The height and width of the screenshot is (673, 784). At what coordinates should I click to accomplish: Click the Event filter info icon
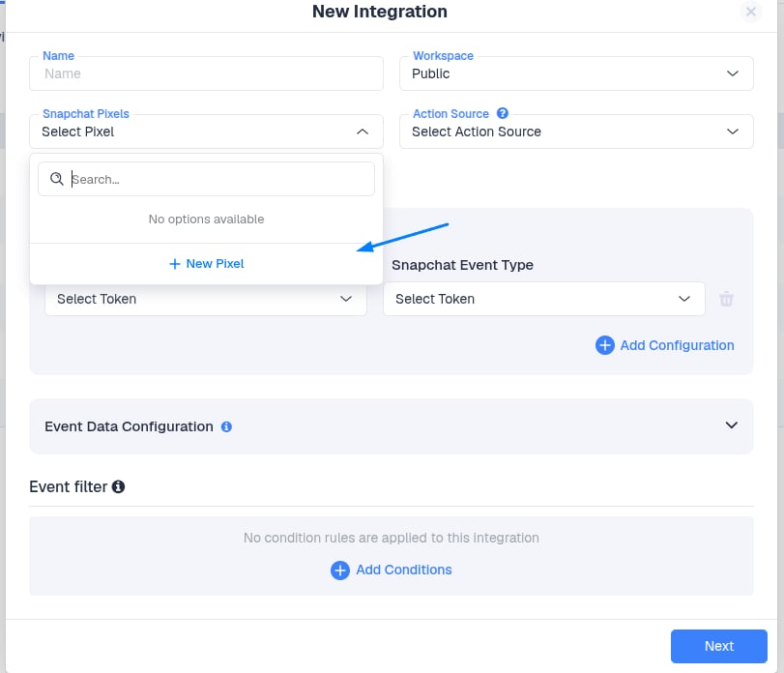(119, 486)
